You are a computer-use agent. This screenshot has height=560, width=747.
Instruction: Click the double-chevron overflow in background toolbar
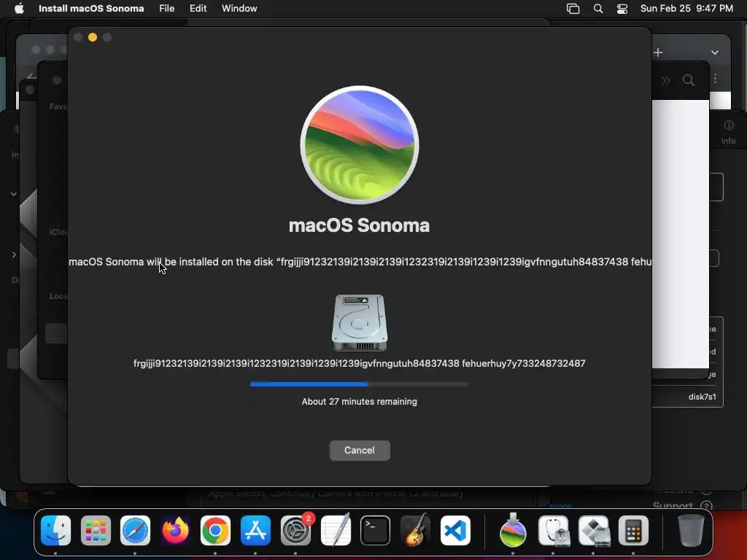click(x=665, y=80)
